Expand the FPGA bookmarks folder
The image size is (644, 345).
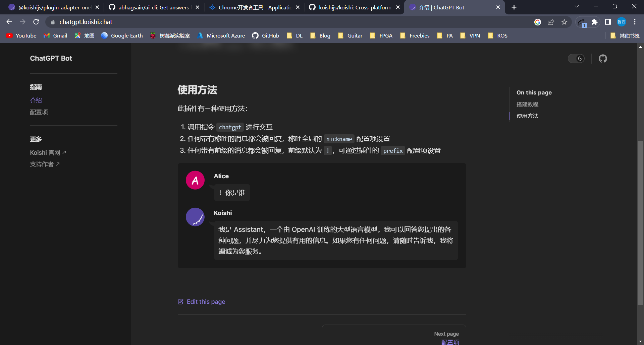(x=381, y=36)
